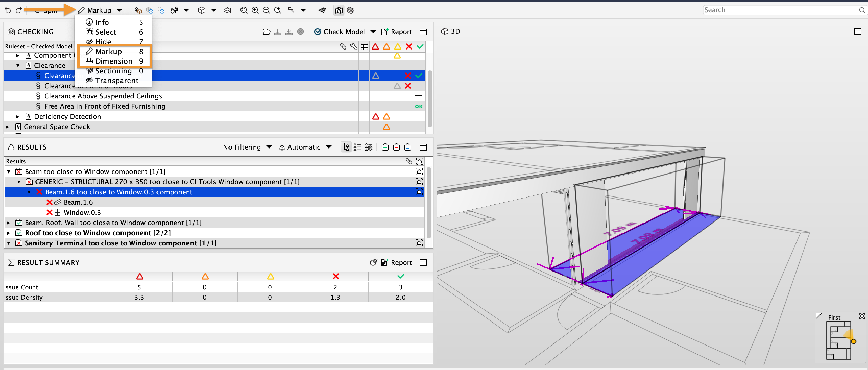Toggle the green accepted filter in Checking header
This screenshot has height=370, width=868.
click(420, 47)
